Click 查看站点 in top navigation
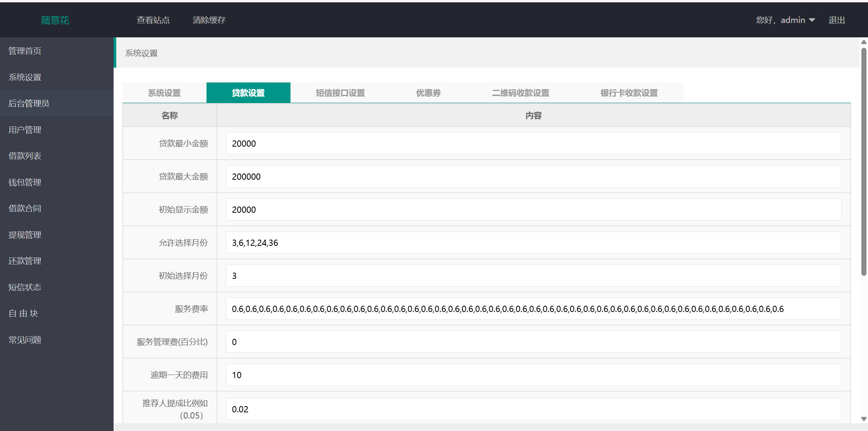The width and height of the screenshot is (868, 431). pyautogui.click(x=153, y=20)
